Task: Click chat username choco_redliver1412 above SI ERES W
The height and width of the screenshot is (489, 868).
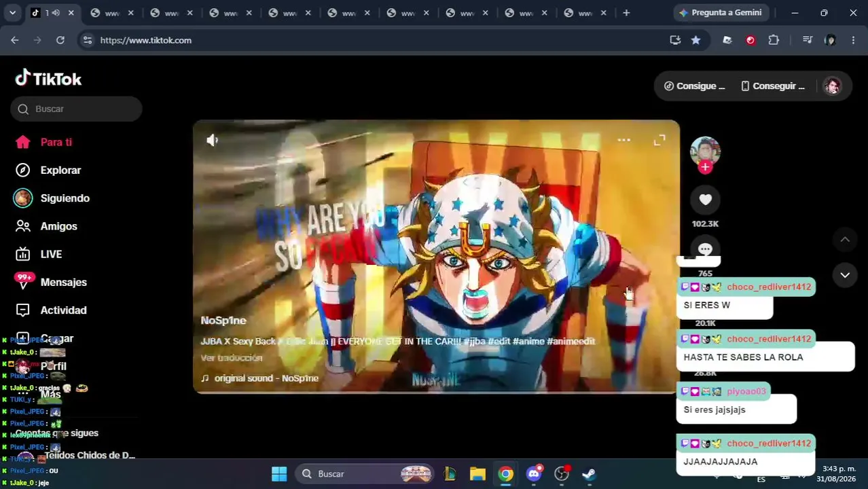Action: 769,287
